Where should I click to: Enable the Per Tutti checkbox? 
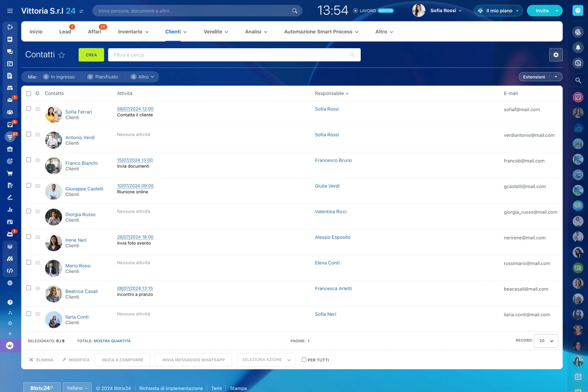(x=304, y=360)
